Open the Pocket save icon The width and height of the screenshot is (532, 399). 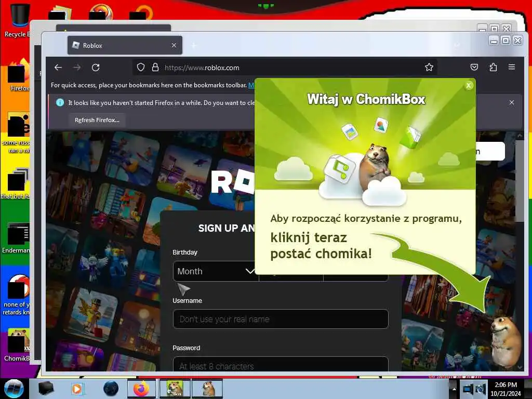click(474, 67)
